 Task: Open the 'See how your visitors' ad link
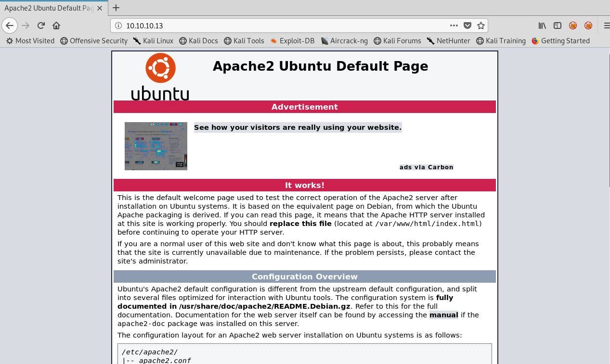(298, 127)
